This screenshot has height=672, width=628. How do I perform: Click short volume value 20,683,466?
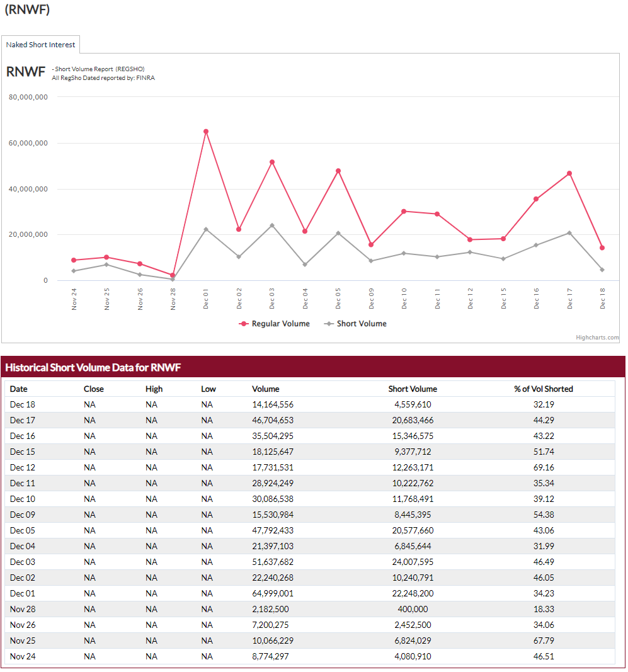[x=413, y=421]
